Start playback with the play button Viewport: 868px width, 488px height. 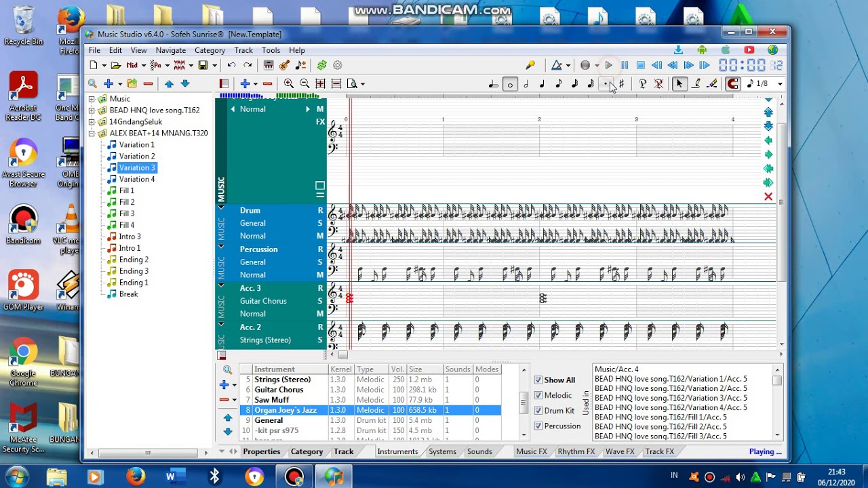point(608,65)
